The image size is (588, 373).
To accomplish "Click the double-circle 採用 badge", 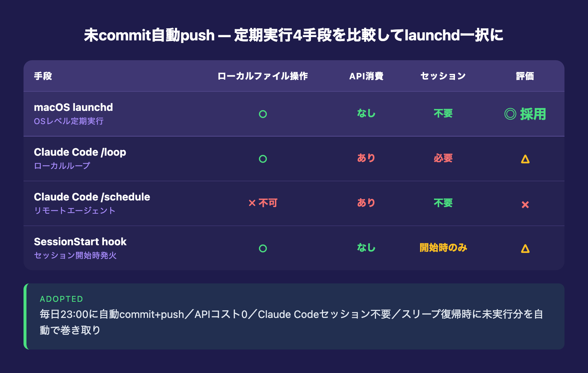I will coord(525,114).
